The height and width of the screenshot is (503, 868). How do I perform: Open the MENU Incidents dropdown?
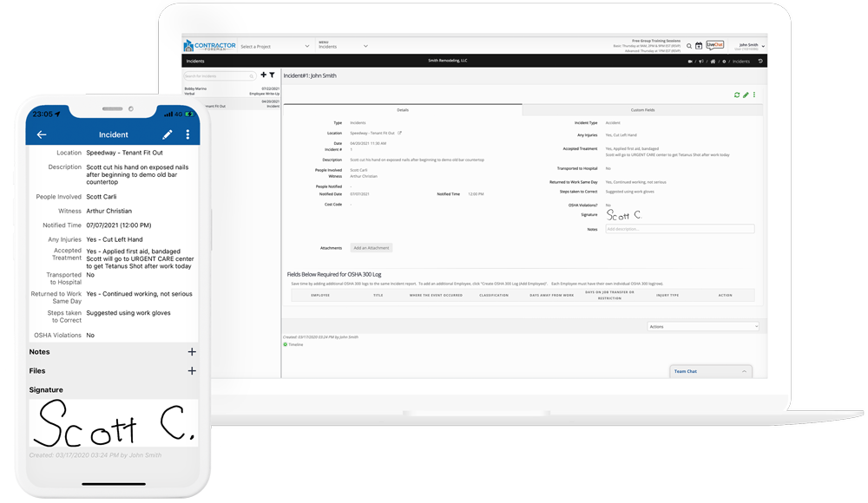coord(343,46)
